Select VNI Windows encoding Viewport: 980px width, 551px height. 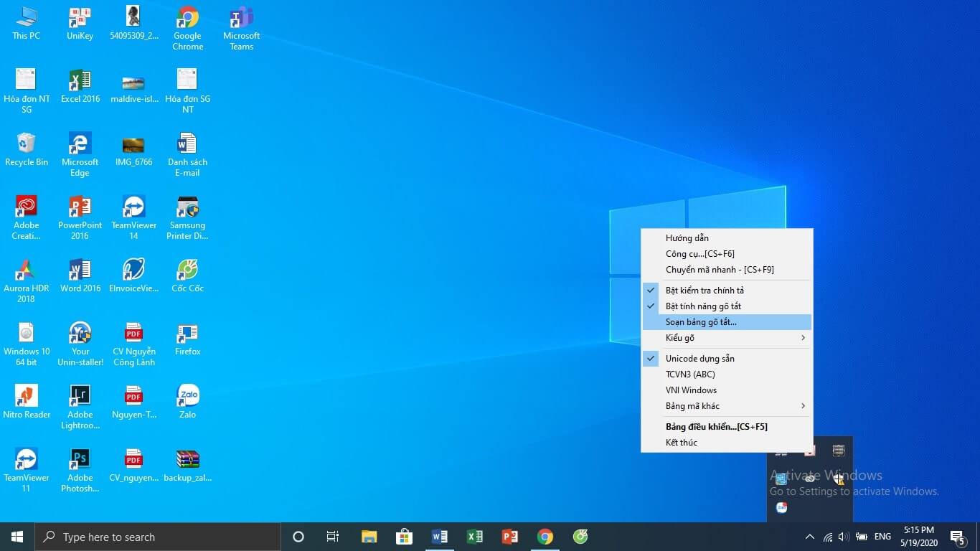tap(727, 390)
